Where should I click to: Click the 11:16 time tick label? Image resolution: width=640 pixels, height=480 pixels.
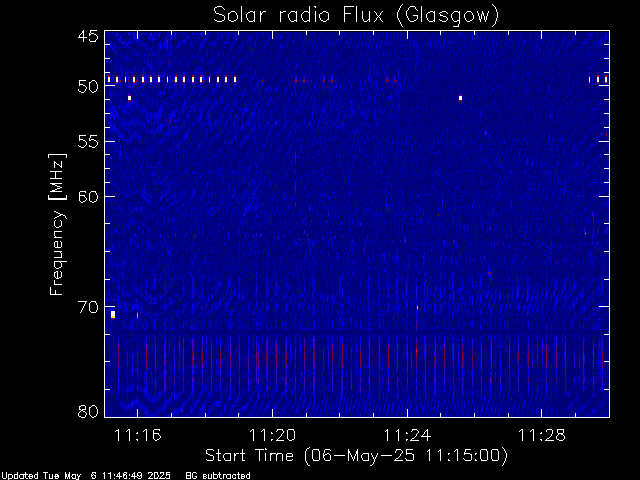(138, 435)
